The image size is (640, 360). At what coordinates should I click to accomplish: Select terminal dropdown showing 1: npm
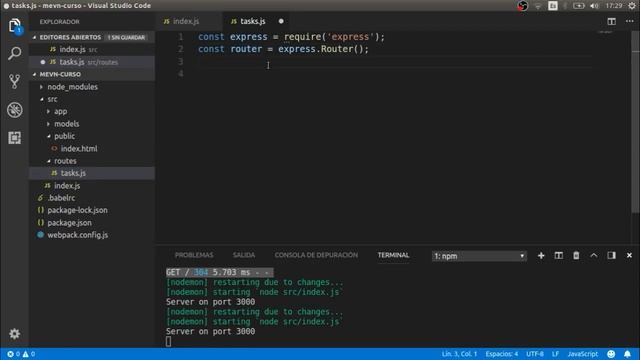(x=479, y=256)
